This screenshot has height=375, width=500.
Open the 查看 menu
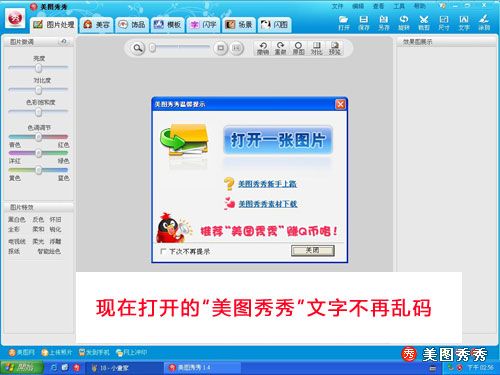click(378, 6)
